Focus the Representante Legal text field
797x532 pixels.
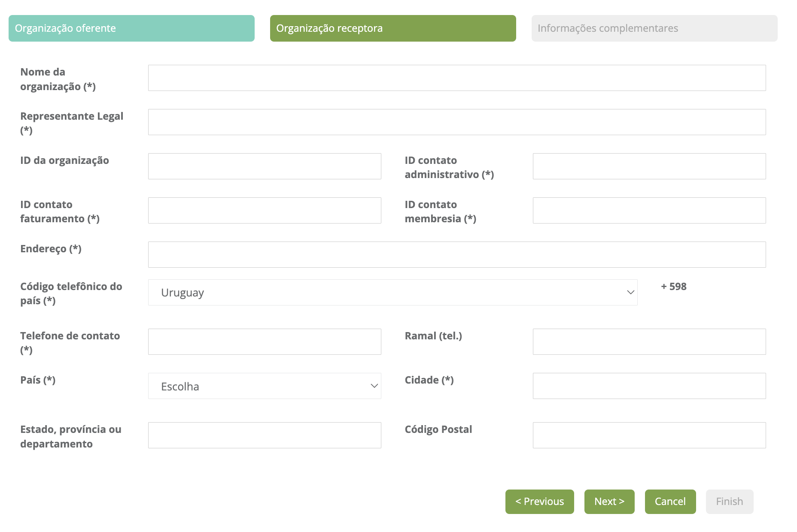click(x=456, y=122)
